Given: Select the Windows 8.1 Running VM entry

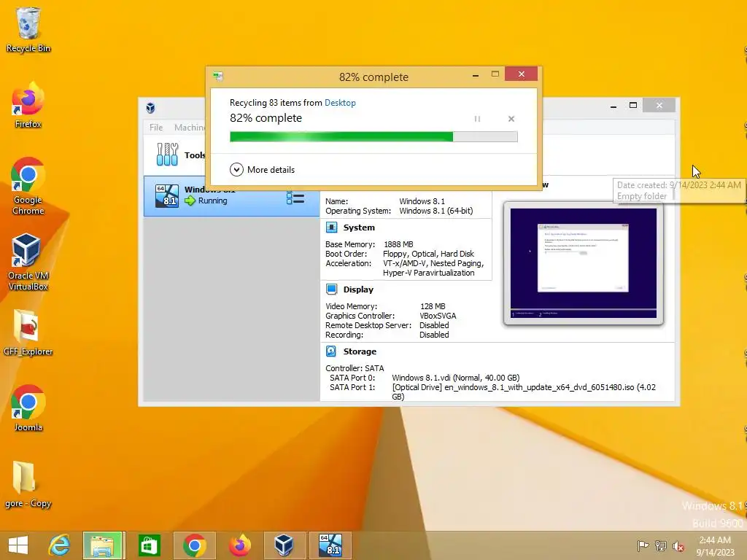Looking at the screenshot, I should point(231,196).
